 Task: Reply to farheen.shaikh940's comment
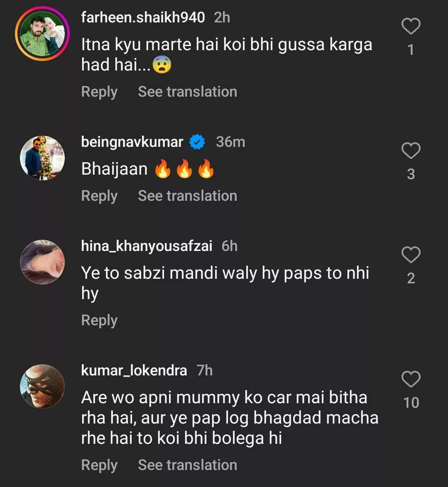point(99,92)
